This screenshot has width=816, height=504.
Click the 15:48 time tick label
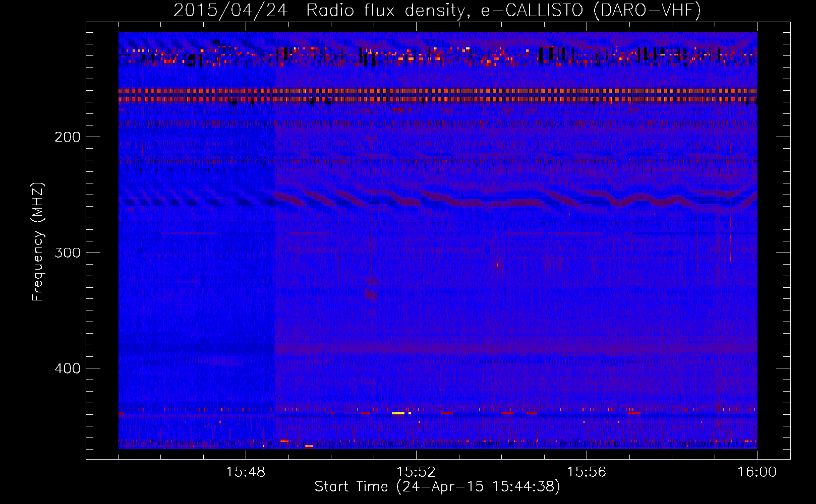pos(246,472)
